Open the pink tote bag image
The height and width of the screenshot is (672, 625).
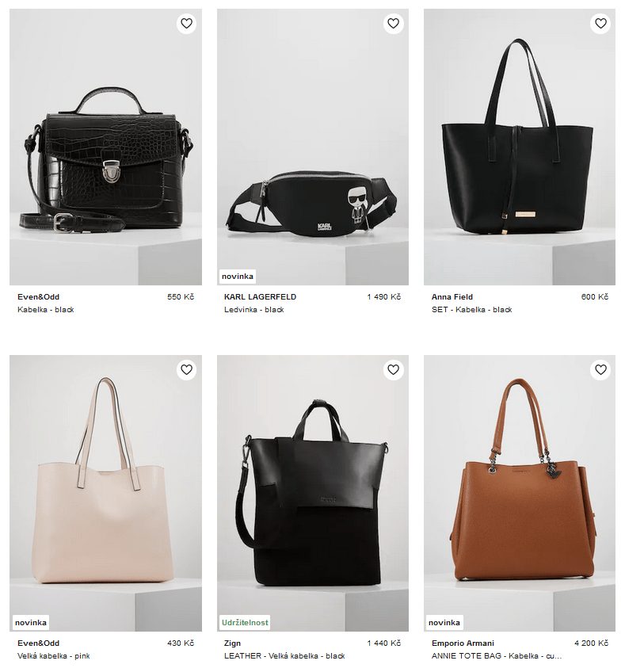click(x=106, y=493)
